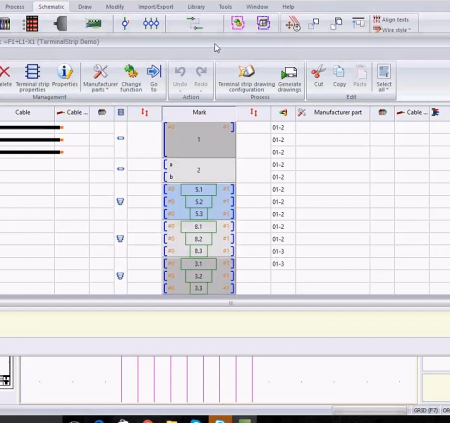Expand the Select all dropdown
Screen dimensions: 450x423
tap(384, 87)
